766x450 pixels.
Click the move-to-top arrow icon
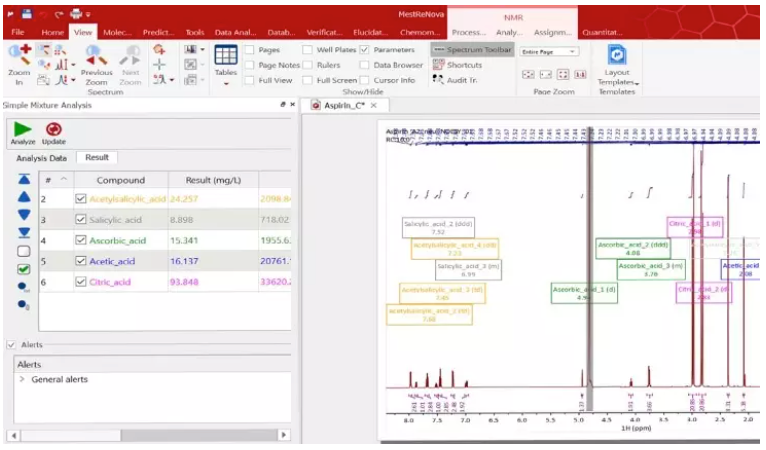coord(24,179)
